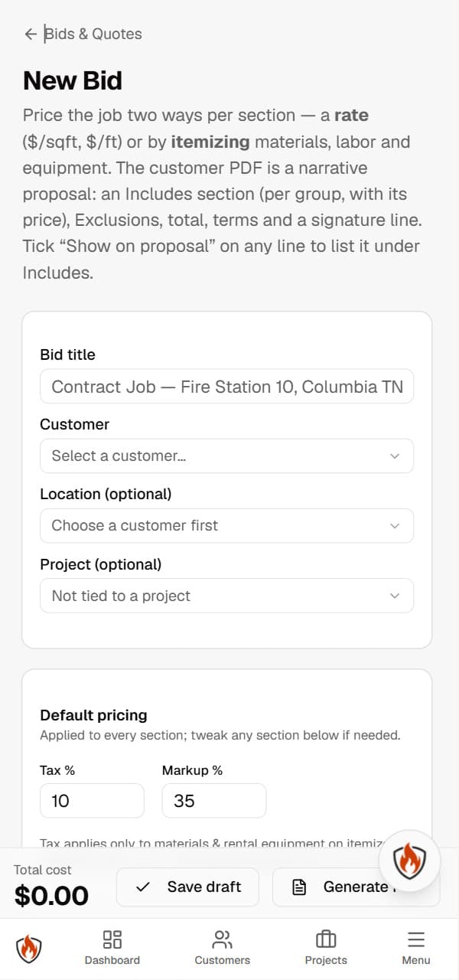Open the Location (optional) dropdown
The height and width of the screenshot is (980, 459).
tap(226, 526)
